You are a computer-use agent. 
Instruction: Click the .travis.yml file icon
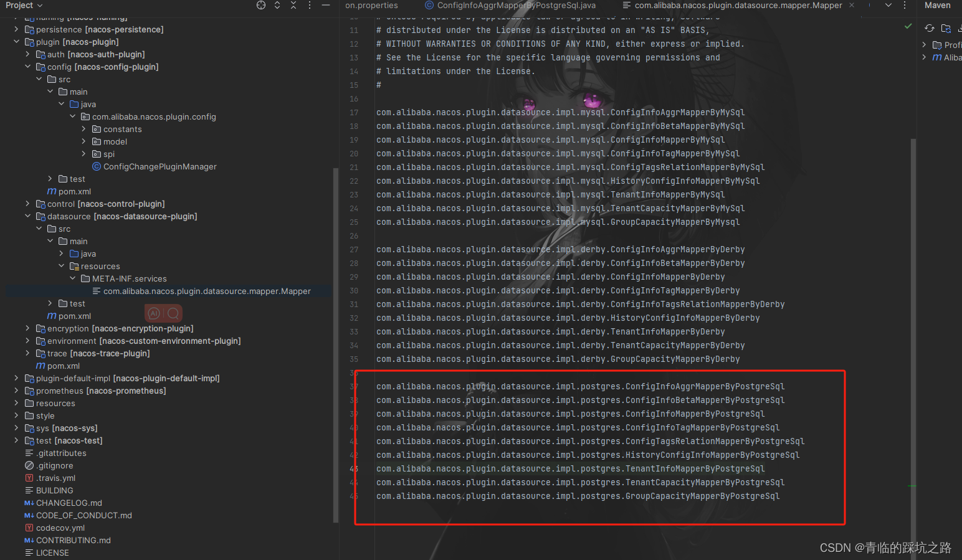(x=29, y=478)
